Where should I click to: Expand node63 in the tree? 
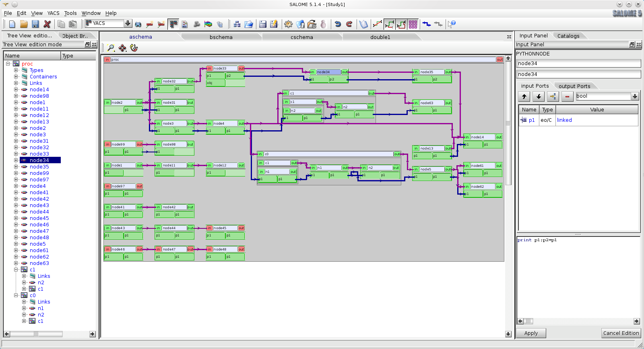point(16,263)
